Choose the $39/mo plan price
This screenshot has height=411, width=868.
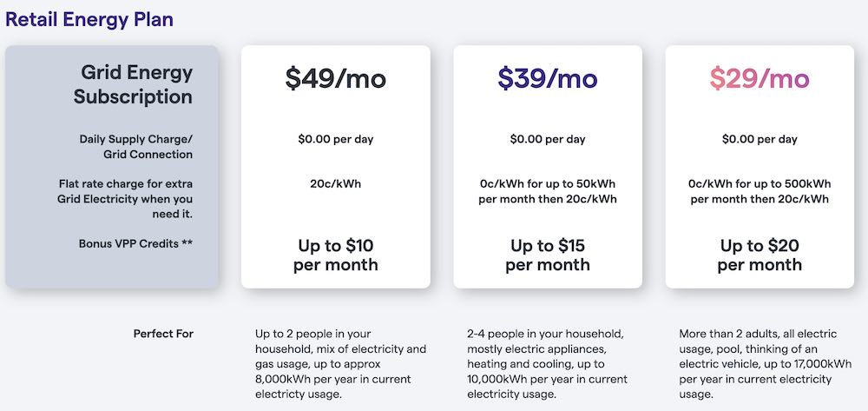548,78
